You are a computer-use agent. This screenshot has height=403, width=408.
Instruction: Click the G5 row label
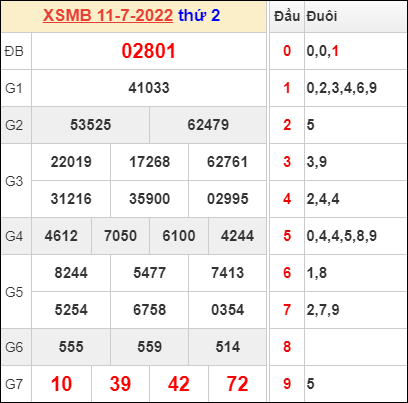tap(14, 292)
